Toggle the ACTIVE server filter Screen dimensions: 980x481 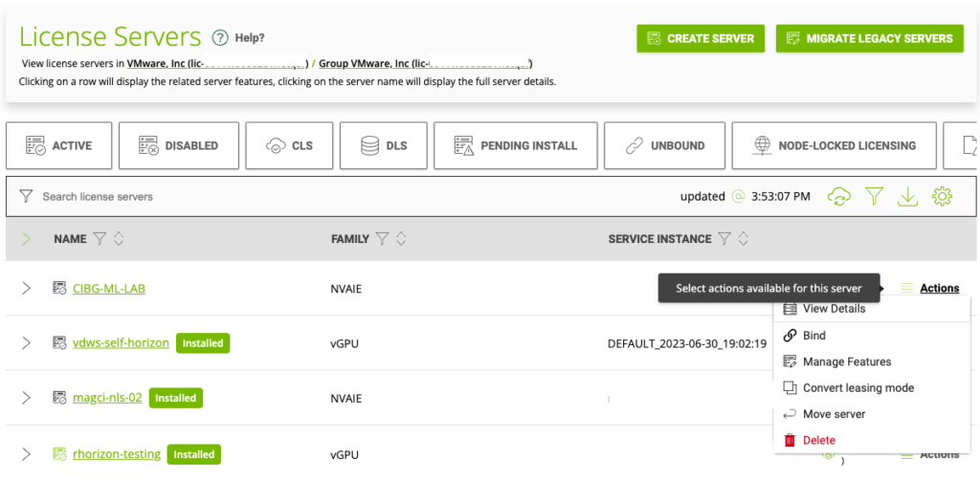point(59,145)
